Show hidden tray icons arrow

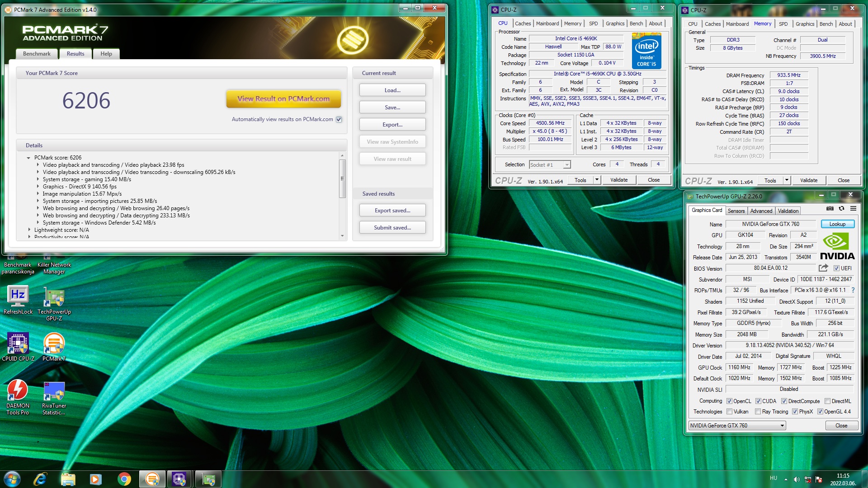point(786,479)
